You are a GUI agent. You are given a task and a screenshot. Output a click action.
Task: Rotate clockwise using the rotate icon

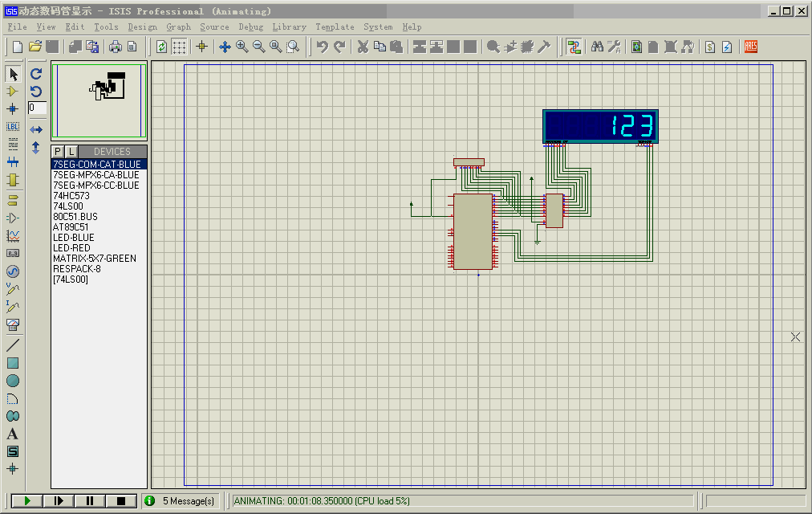(36, 74)
